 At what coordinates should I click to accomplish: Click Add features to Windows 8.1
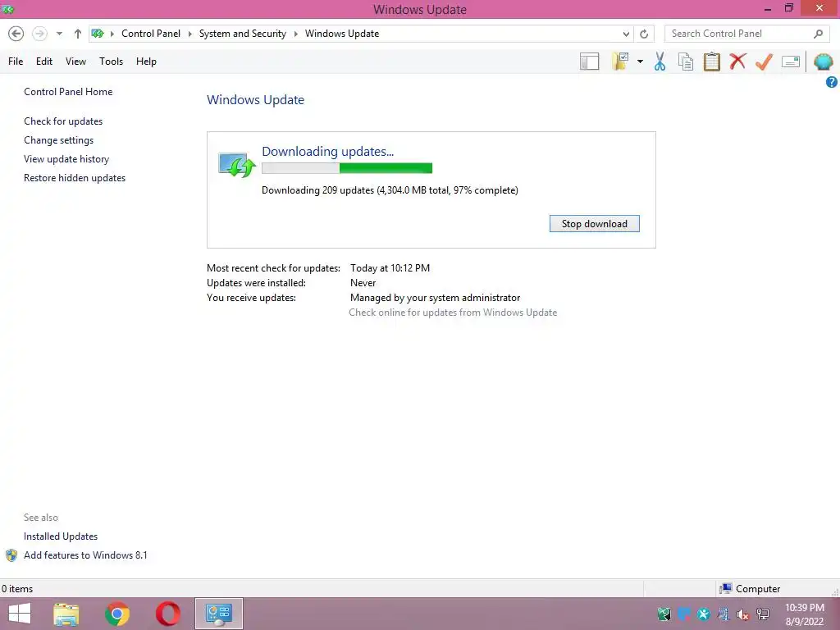(85, 555)
